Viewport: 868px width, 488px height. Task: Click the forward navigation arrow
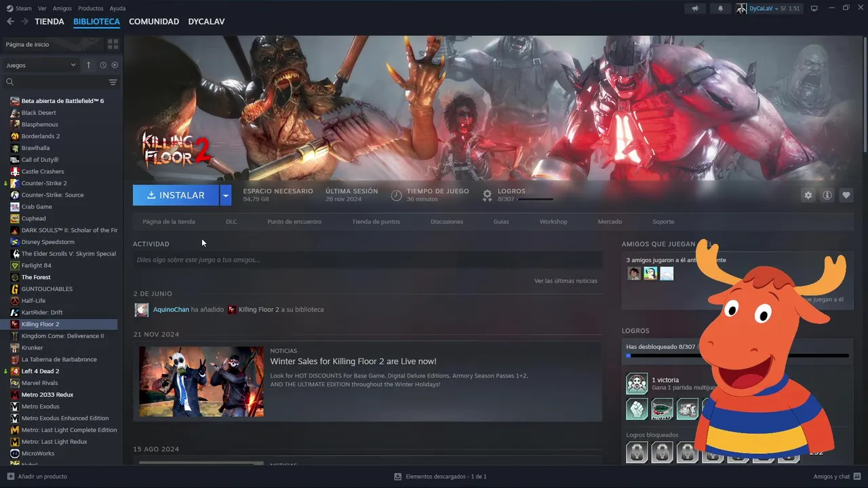click(24, 22)
